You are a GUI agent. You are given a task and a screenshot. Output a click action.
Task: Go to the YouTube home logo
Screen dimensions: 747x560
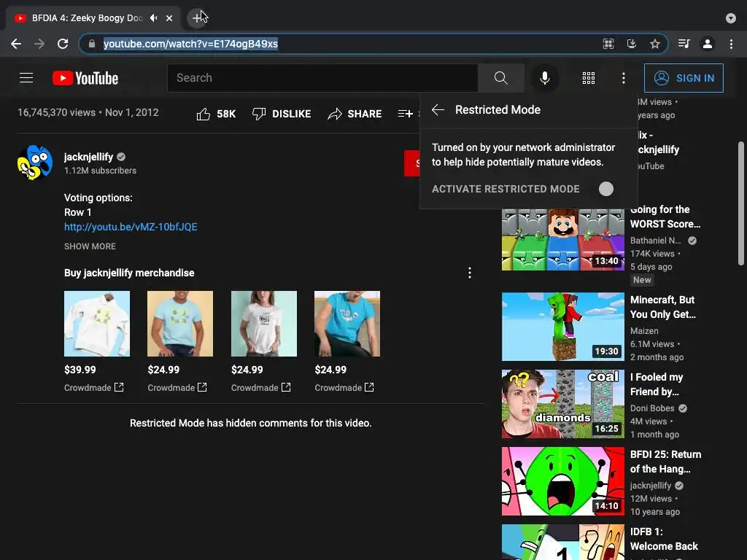(85, 78)
